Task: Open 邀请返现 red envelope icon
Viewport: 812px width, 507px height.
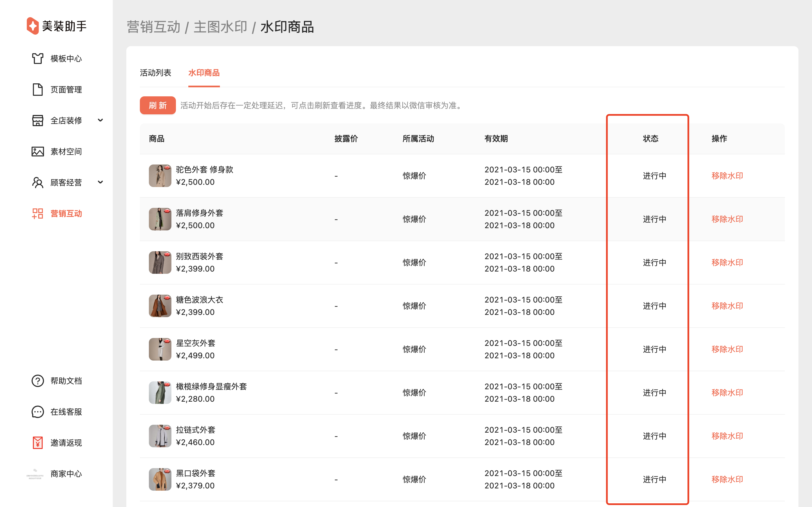Action: tap(37, 442)
